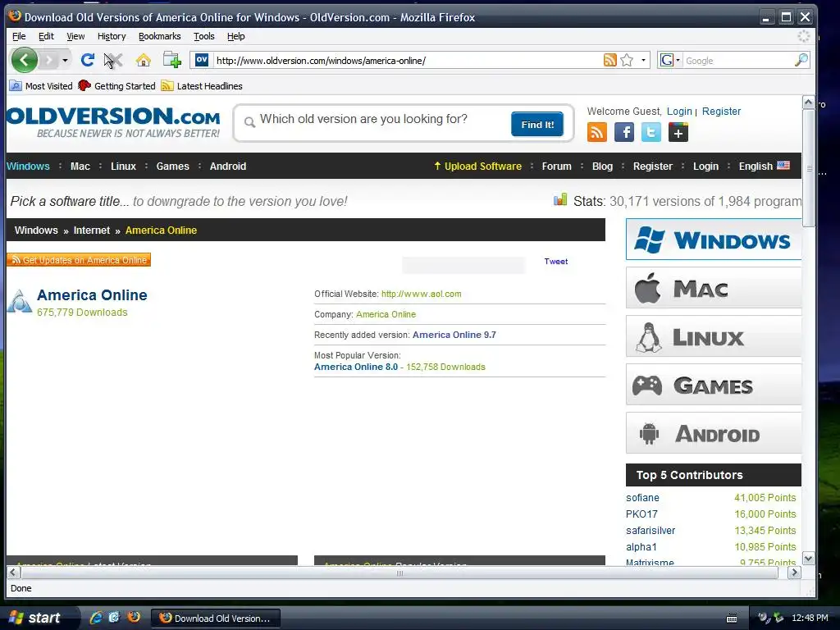
Task: Open the File menu
Action: pyautogui.click(x=19, y=36)
